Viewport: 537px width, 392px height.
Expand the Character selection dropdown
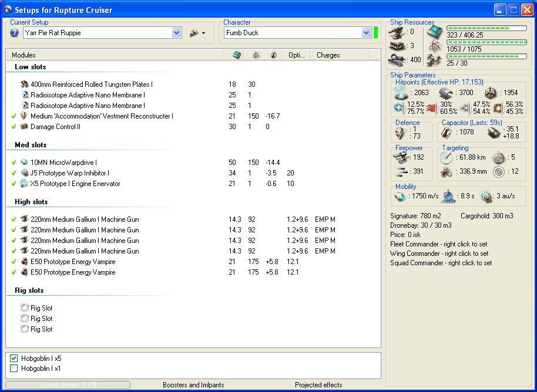(367, 33)
